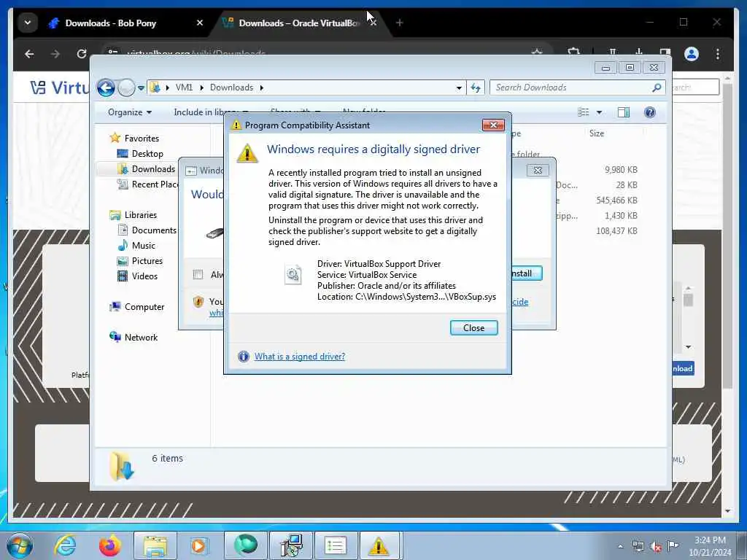
Task: Reload the VirtualBox page in browser
Action: pos(82,54)
